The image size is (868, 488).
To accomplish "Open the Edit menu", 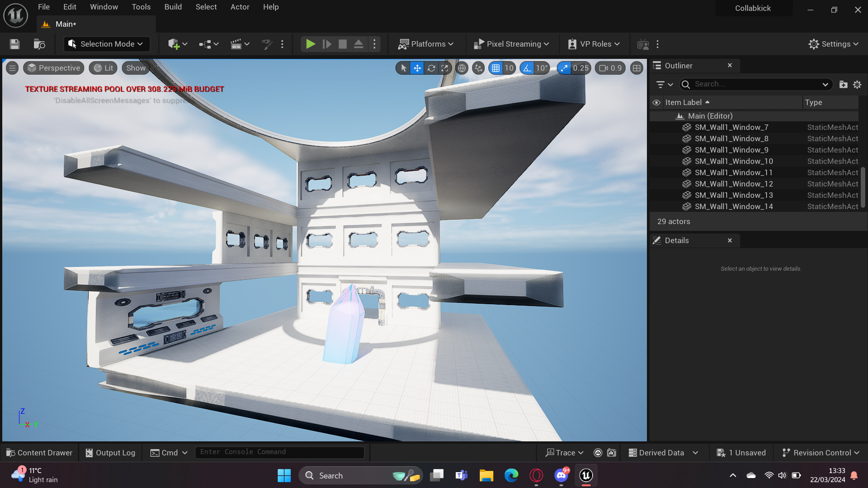I will pos(70,7).
